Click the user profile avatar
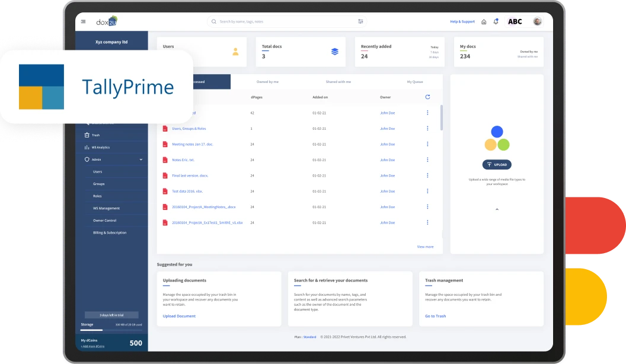The width and height of the screenshot is (626, 364). 537,21
